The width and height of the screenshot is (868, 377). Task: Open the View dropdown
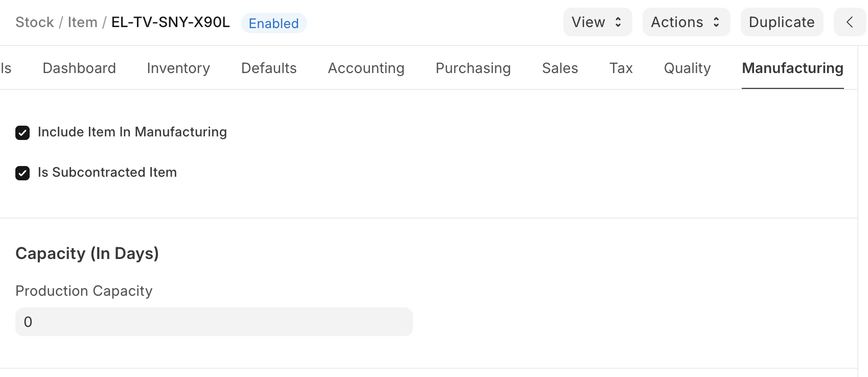(x=597, y=22)
